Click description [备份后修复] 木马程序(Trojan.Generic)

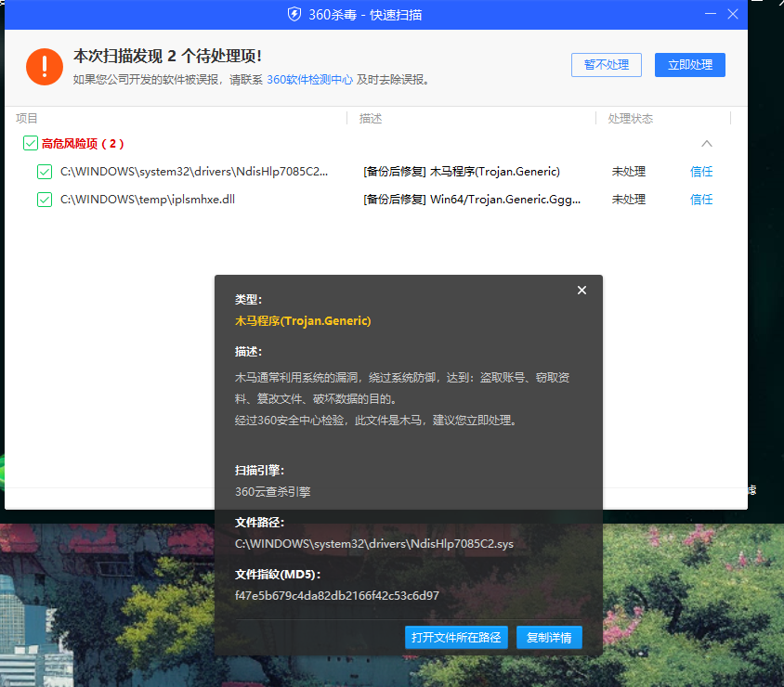(x=462, y=172)
